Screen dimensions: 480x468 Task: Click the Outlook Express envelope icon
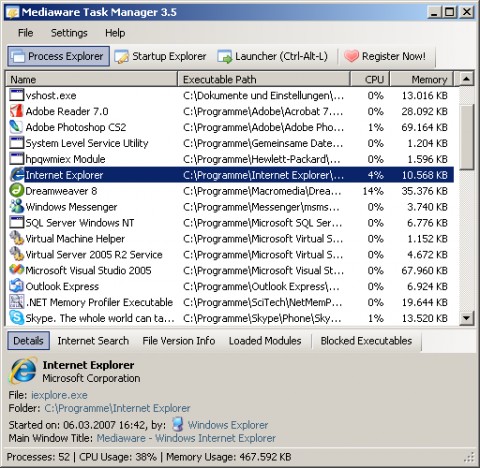coord(16,286)
